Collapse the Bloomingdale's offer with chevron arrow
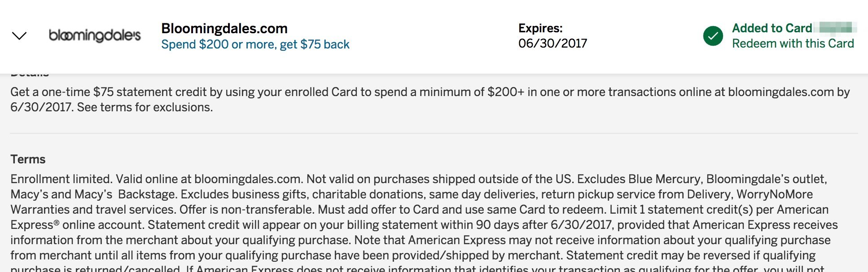The height and width of the screenshot is (272, 868). [19, 35]
